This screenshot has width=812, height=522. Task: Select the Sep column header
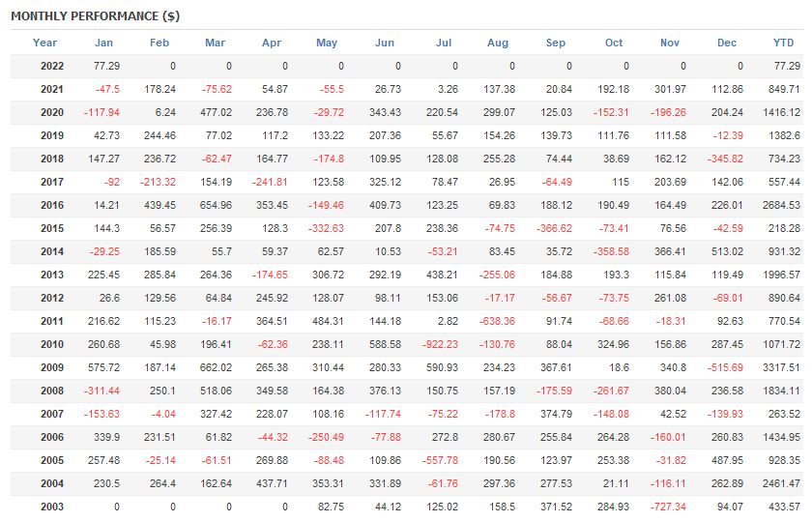point(556,43)
